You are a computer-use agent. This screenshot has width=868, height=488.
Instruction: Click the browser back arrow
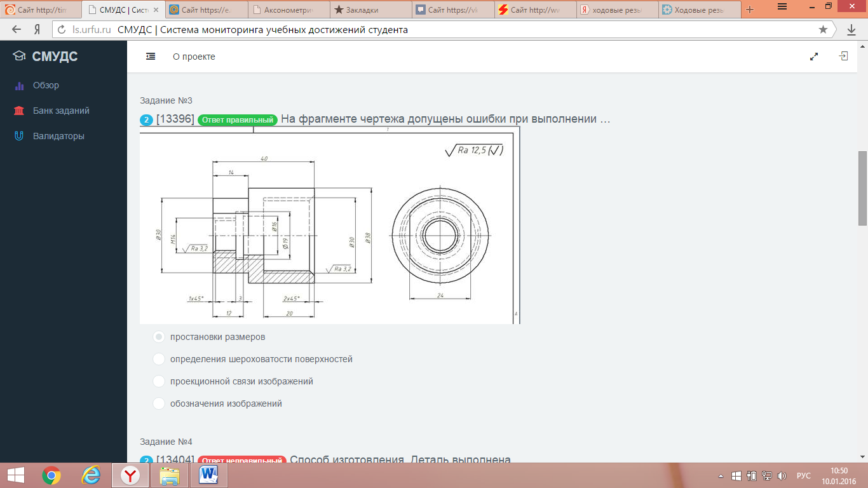[x=17, y=29]
